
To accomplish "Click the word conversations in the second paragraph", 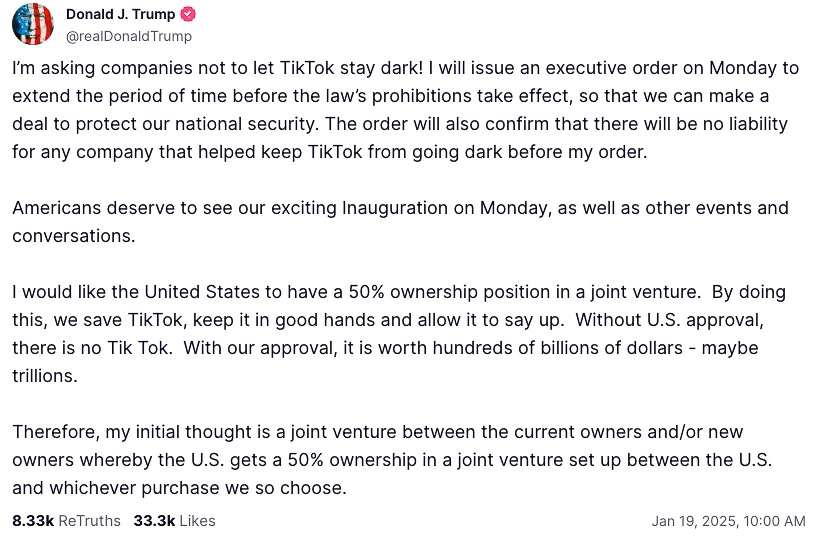I will point(73,236).
